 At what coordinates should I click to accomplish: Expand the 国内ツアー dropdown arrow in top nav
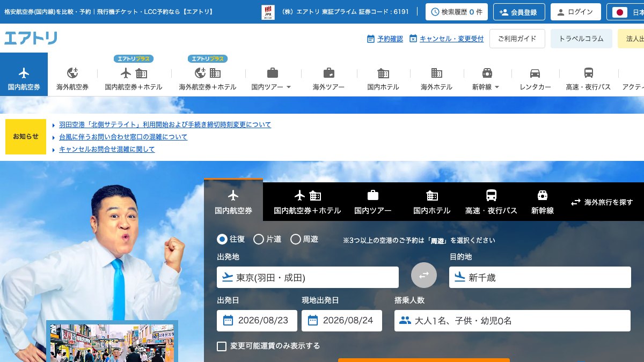[289, 87]
